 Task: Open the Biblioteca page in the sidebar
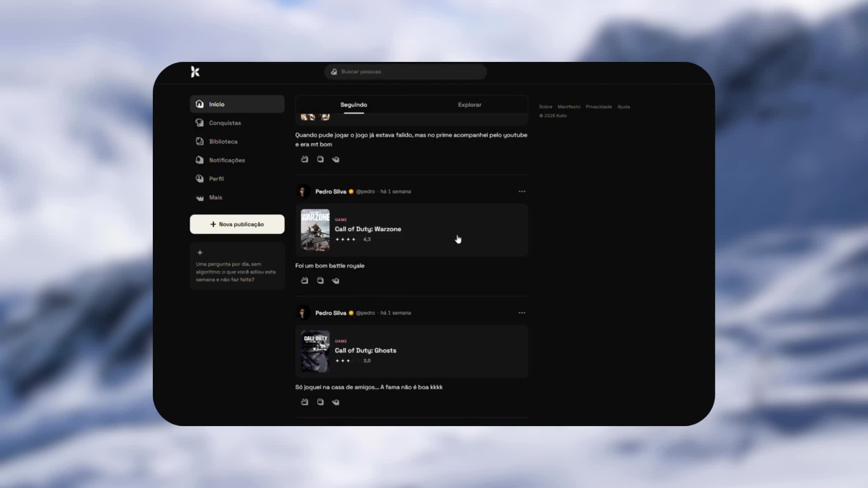pyautogui.click(x=237, y=141)
